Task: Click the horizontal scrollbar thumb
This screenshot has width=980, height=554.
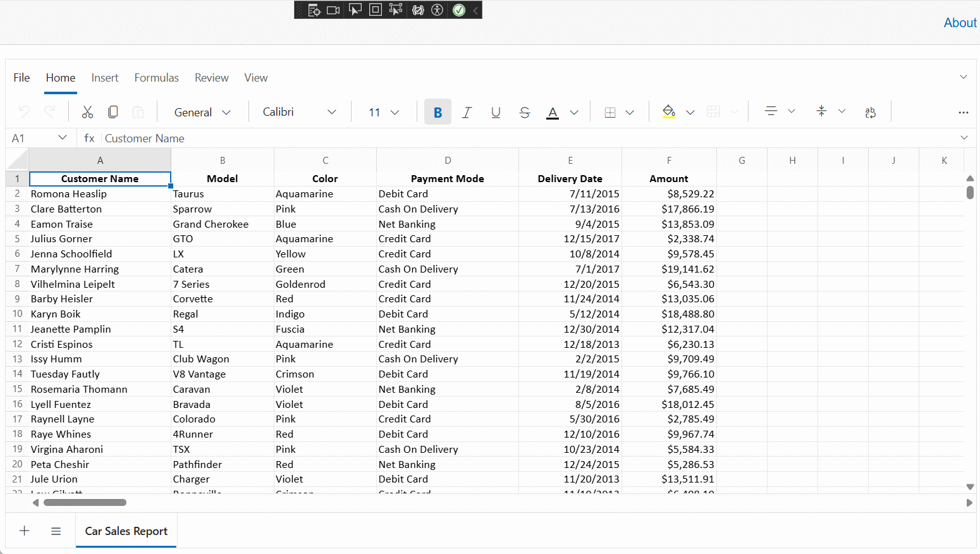Action: 85,503
